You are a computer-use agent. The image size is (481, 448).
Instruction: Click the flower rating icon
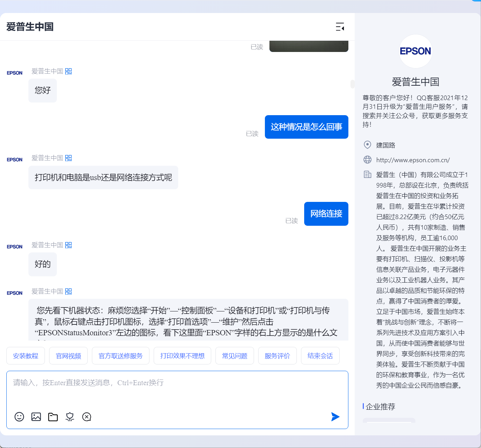(70, 417)
